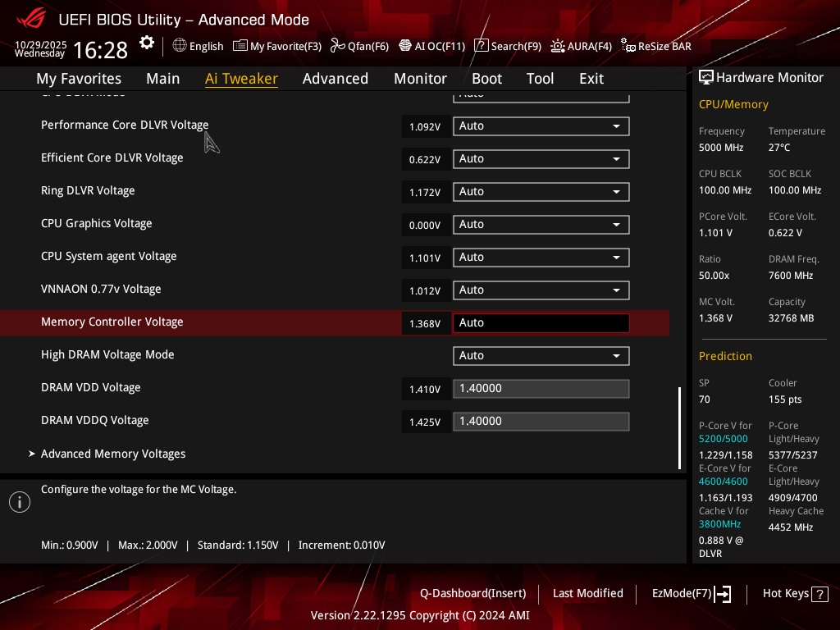Switch to the Tool tab

[x=540, y=79]
